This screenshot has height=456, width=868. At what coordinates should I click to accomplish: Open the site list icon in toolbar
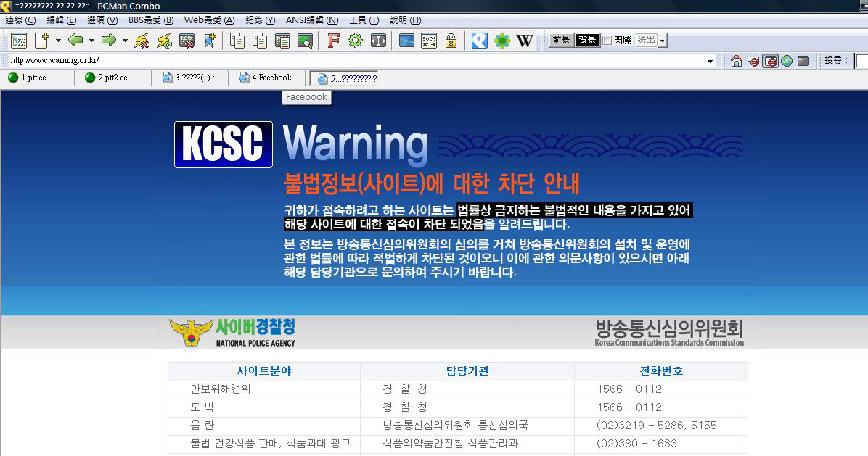pyautogui.click(x=19, y=41)
